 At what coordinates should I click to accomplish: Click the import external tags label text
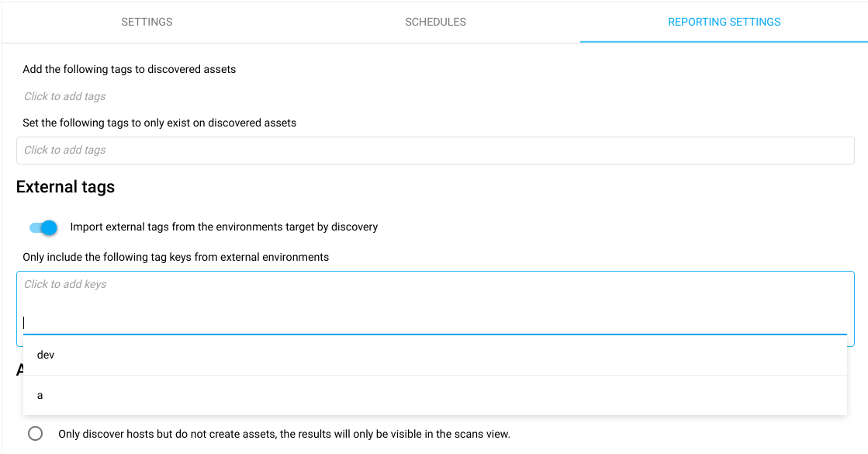(x=223, y=227)
